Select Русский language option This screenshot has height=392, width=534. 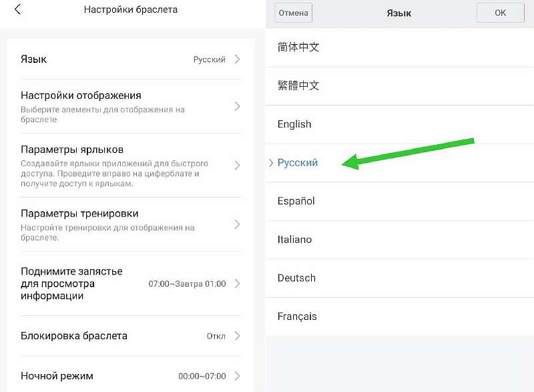(x=298, y=163)
